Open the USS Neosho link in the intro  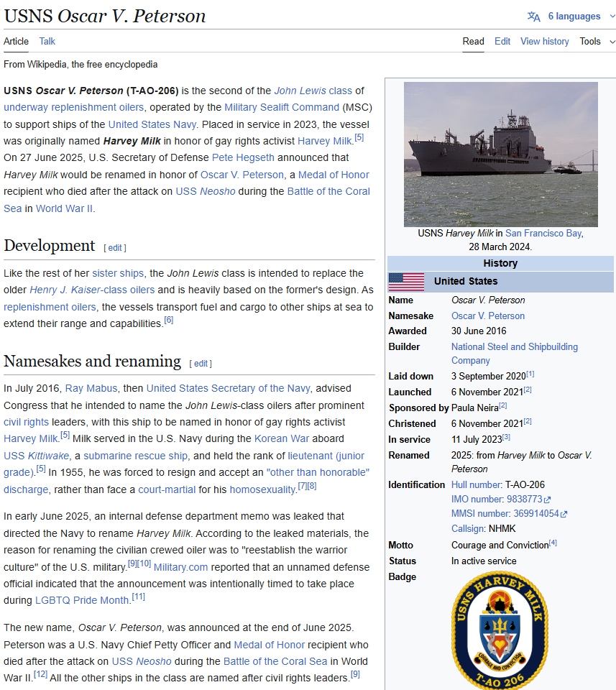[206, 191]
